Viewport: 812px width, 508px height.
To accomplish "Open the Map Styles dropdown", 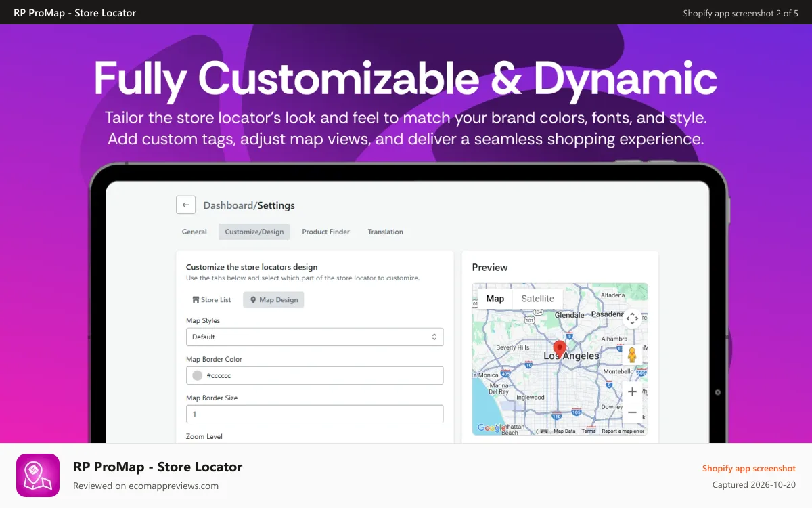I will [x=315, y=337].
